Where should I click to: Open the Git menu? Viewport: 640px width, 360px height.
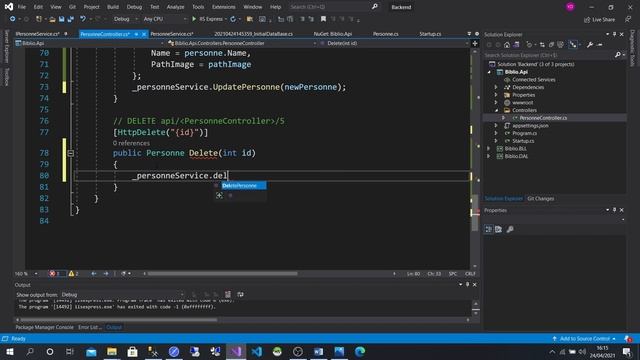pyautogui.click(x=72, y=7)
